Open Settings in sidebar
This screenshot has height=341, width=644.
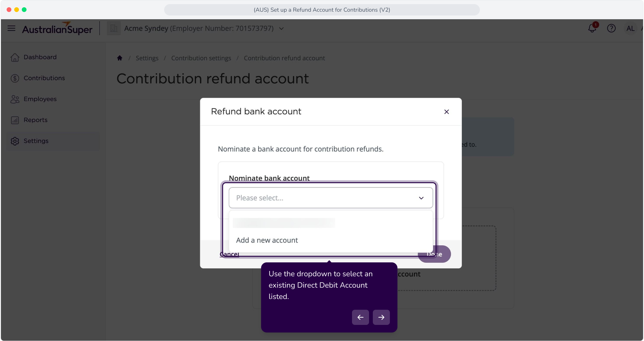click(x=53, y=141)
